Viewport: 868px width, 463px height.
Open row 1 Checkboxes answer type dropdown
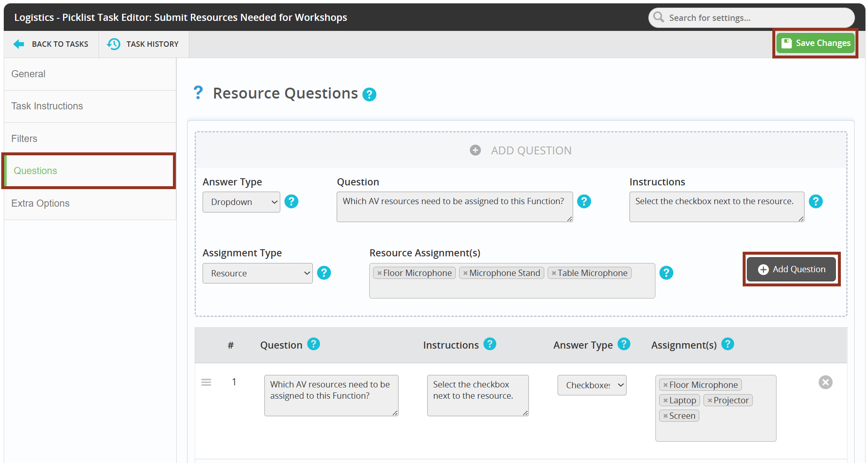pos(591,385)
